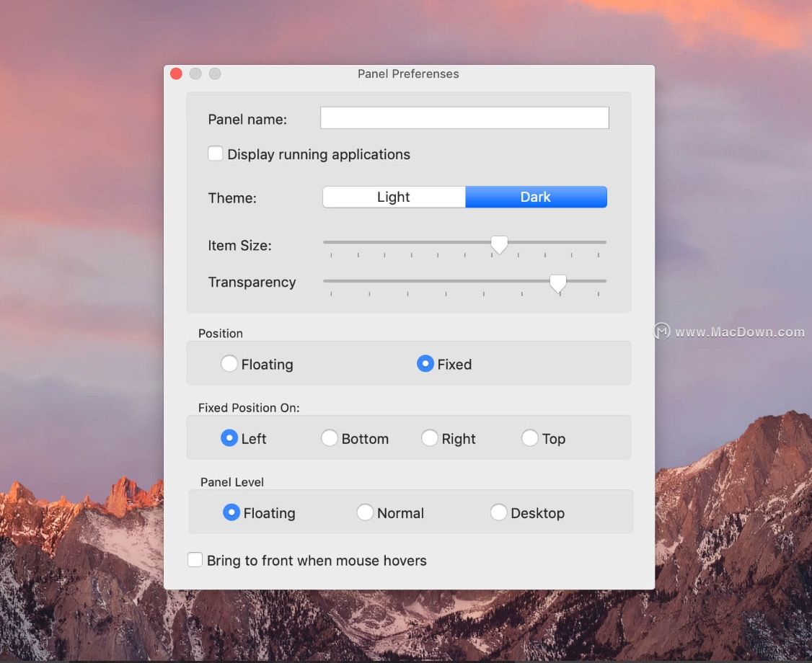This screenshot has height=663, width=812.
Task: Click the 'Item Size:' label
Action: (x=239, y=245)
